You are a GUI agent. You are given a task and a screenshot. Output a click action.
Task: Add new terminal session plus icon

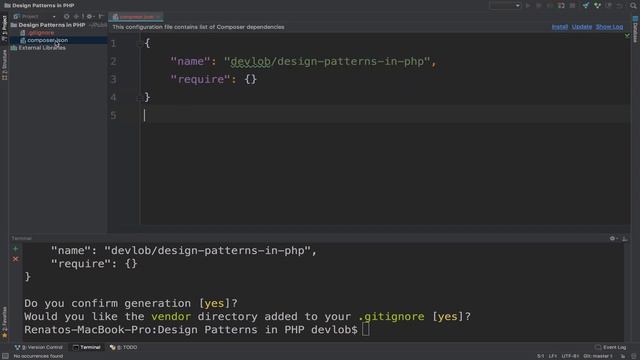click(16, 249)
